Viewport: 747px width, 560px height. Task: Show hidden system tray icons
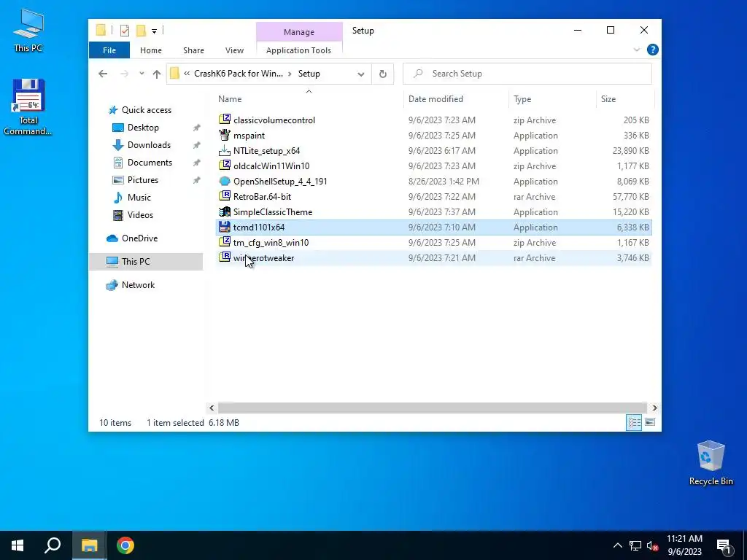click(617, 545)
